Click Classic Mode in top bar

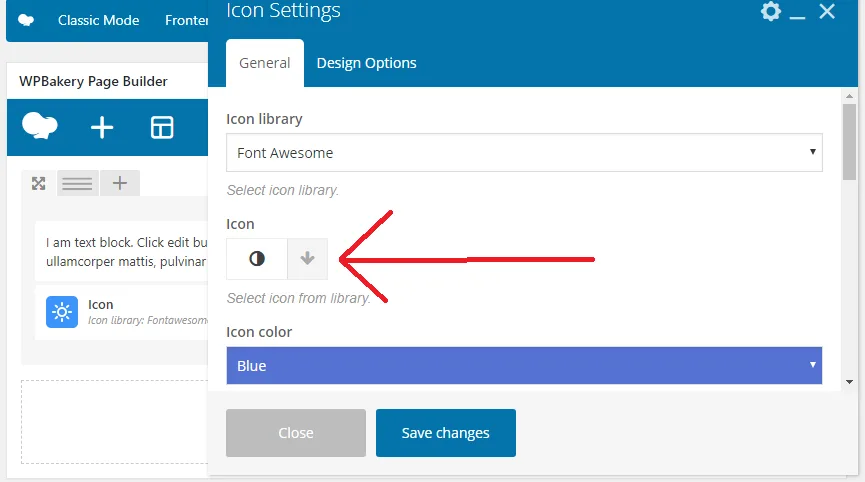(x=99, y=20)
